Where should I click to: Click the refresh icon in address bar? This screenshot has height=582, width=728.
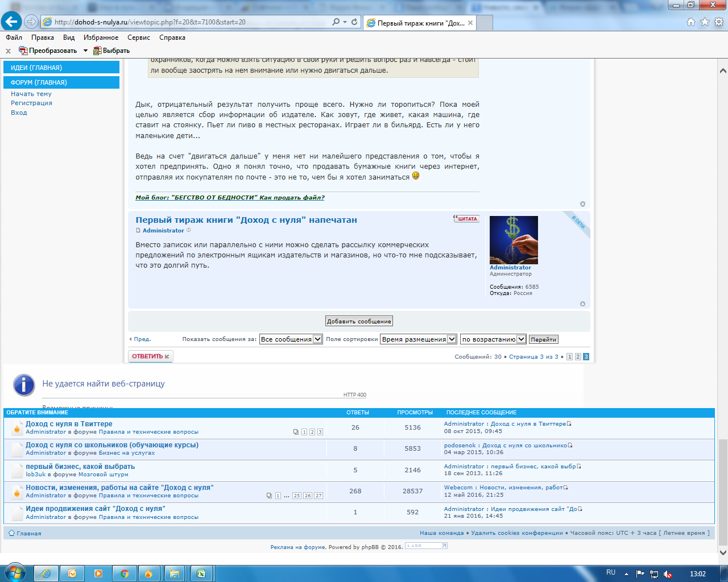[x=354, y=22]
